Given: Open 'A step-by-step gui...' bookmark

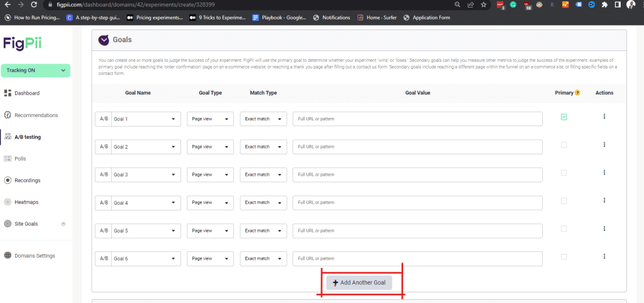Looking at the screenshot, I should (93, 18).
